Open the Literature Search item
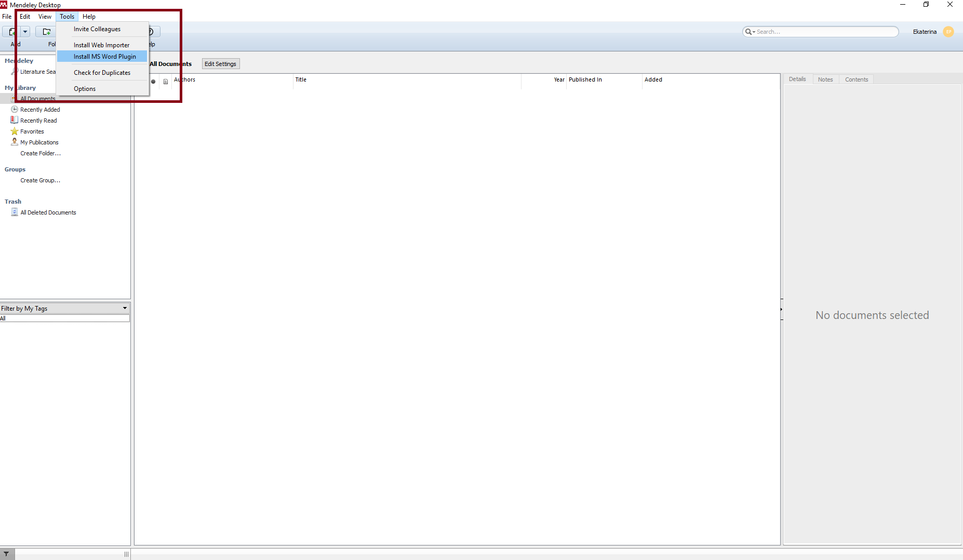The width and height of the screenshot is (963, 560). click(x=37, y=72)
